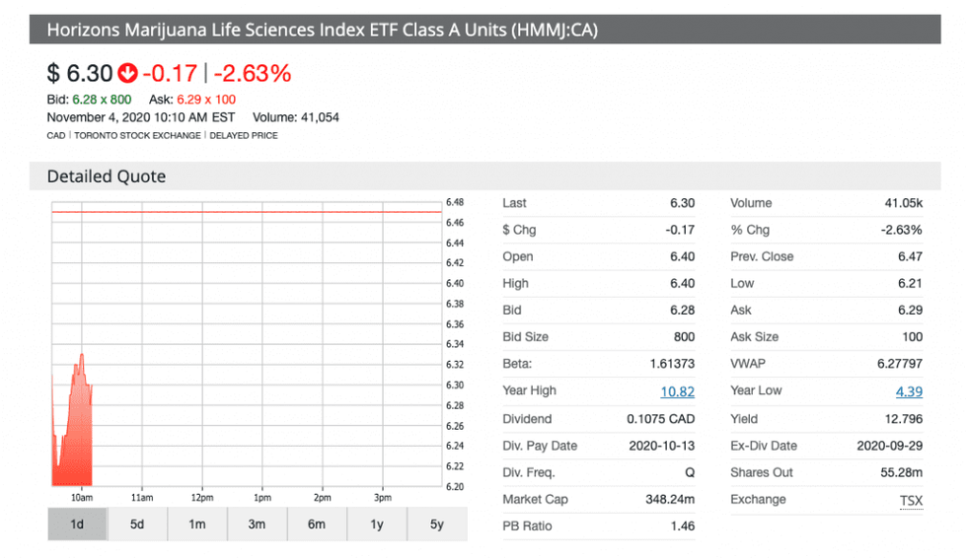967x560 pixels.
Task: Click the 348.24m Market Cap value
Action: coord(668,500)
